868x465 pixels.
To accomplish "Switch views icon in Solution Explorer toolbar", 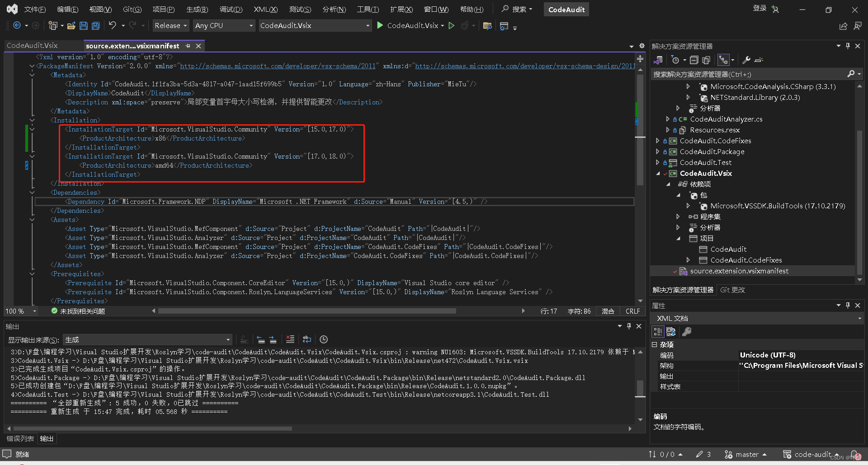I will click(658, 60).
